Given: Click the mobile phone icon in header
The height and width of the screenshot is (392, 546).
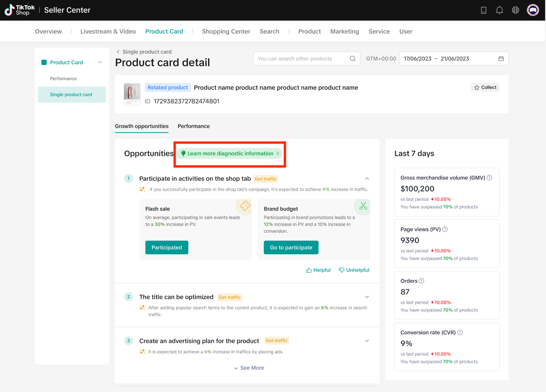Looking at the screenshot, I should 483,10.
